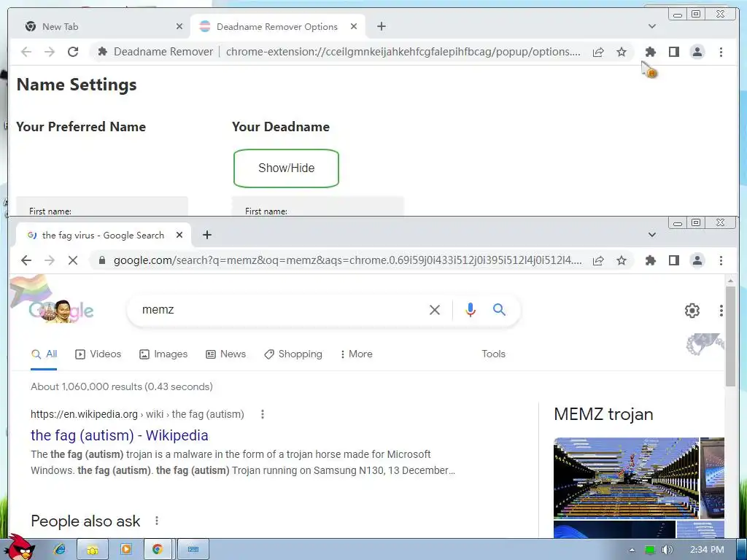Open Internet Explorer from taskbar
747x560 pixels.
[x=60, y=550]
